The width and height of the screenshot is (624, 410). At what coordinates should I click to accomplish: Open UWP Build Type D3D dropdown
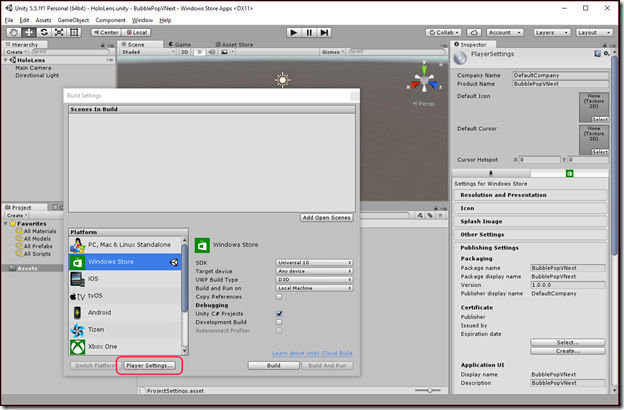coord(314,280)
